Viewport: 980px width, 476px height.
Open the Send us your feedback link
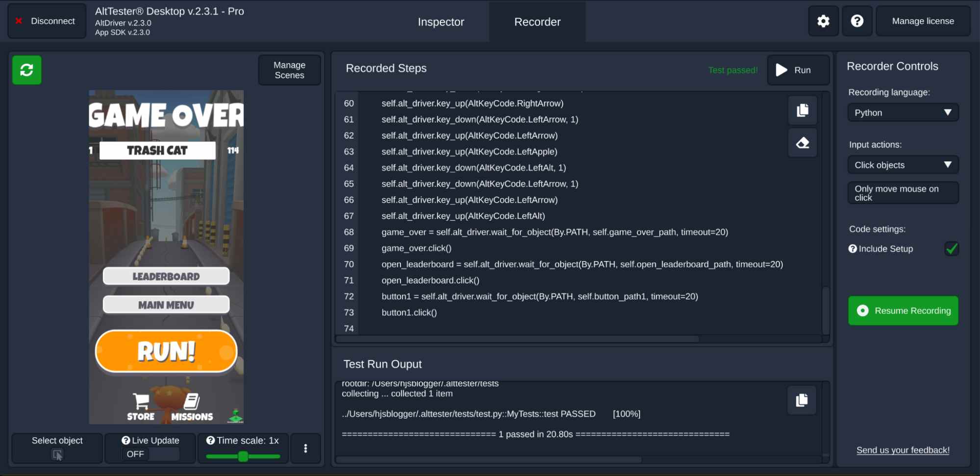903,450
